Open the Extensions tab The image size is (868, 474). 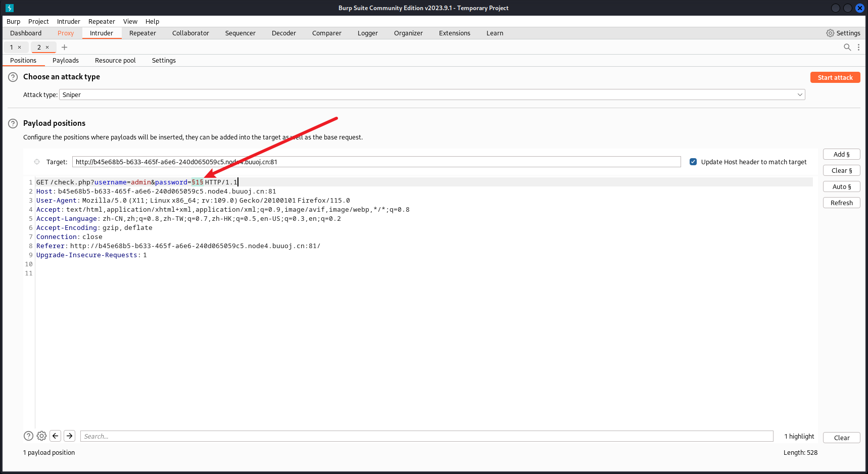(x=455, y=33)
